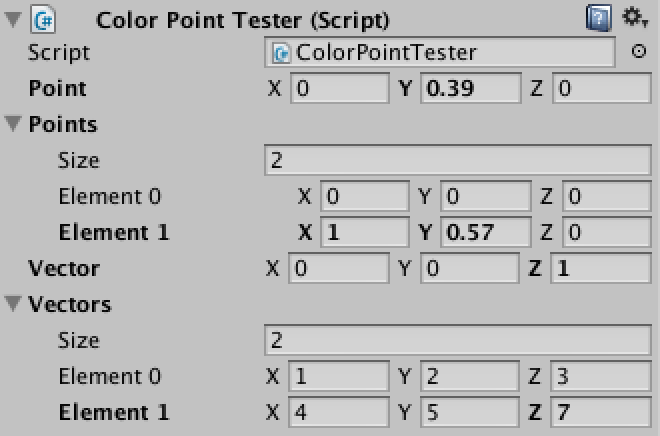The height and width of the screenshot is (436, 660).
Task: Click the Vector Z field showing 1
Action: click(x=601, y=268)
